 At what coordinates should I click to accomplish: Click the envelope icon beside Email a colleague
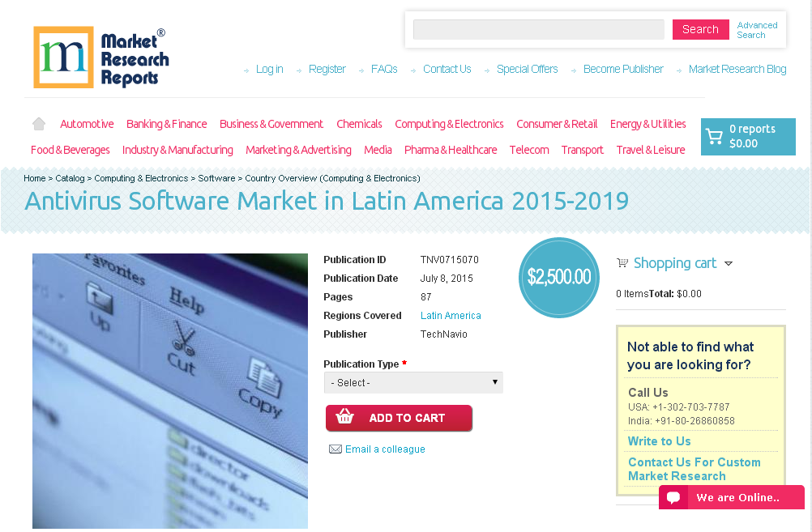[x=335, y=449]
